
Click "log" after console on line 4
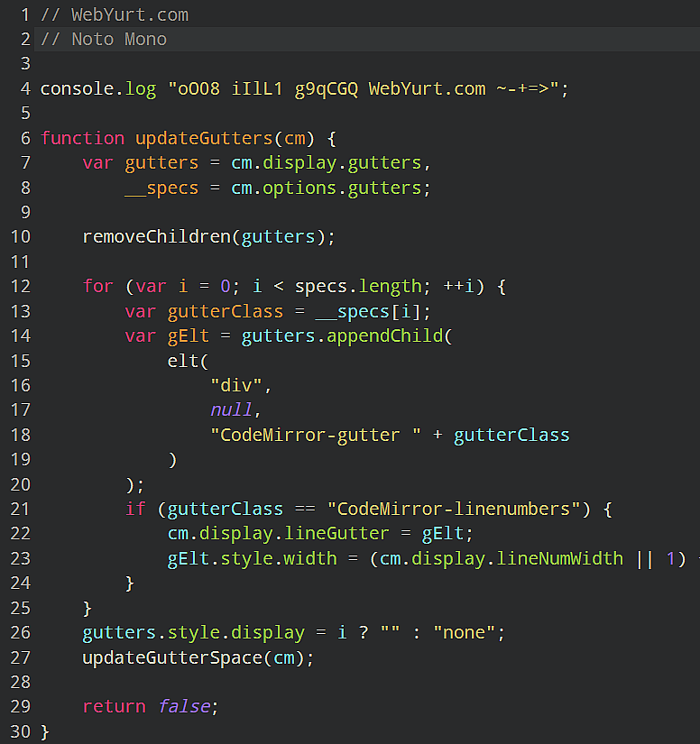[x=141, y=88]
